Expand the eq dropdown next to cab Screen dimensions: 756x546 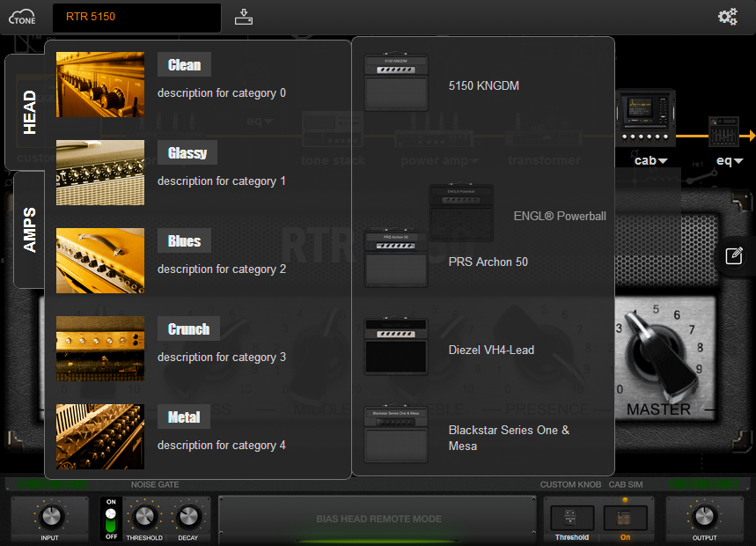(738, 160)
